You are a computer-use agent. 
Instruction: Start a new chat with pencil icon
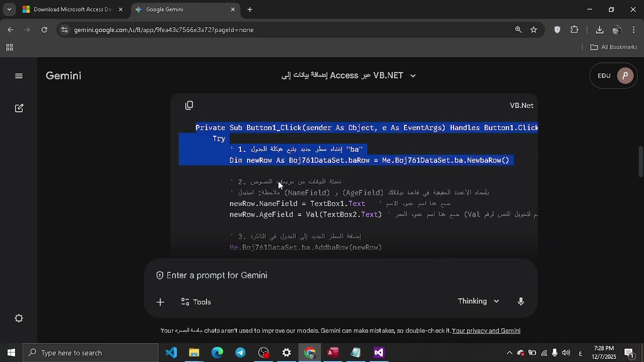(19, 108)
